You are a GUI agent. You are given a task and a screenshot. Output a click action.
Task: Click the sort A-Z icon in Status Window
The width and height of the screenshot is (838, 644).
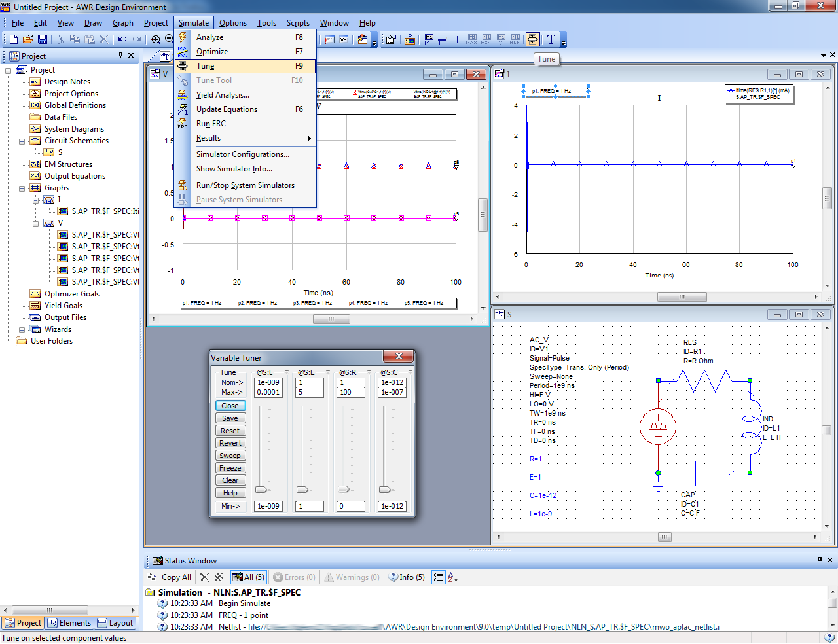pos(452,577)
